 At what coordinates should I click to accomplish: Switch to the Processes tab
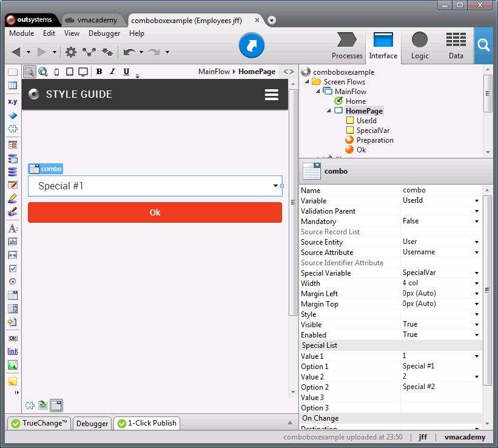point(347,46)
